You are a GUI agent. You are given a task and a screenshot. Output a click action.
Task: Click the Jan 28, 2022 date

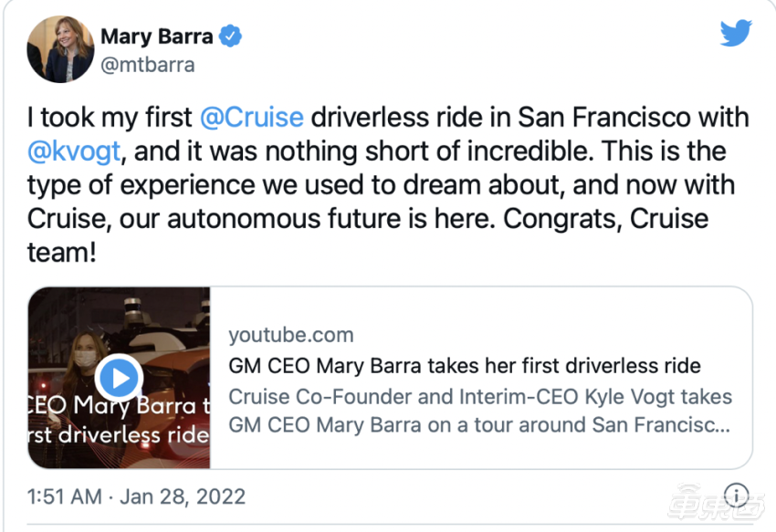(x=183, y=496)
